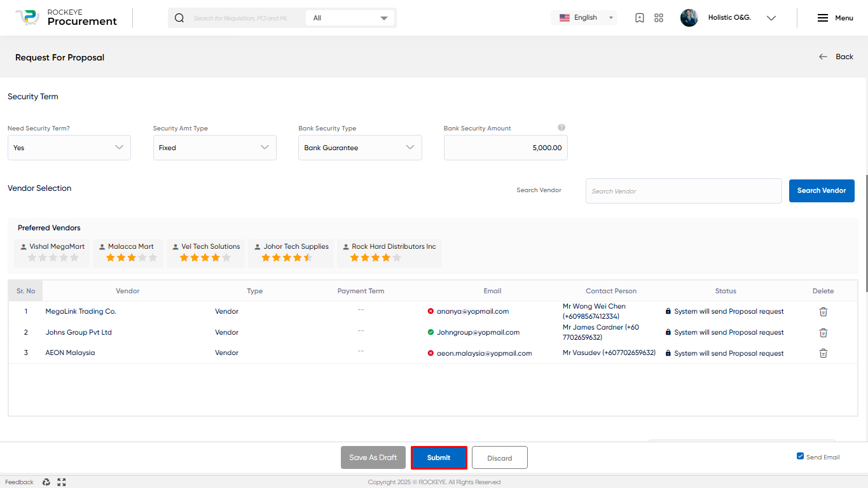
Task: Go Back using the arrow link
Action: pos(836,57)
